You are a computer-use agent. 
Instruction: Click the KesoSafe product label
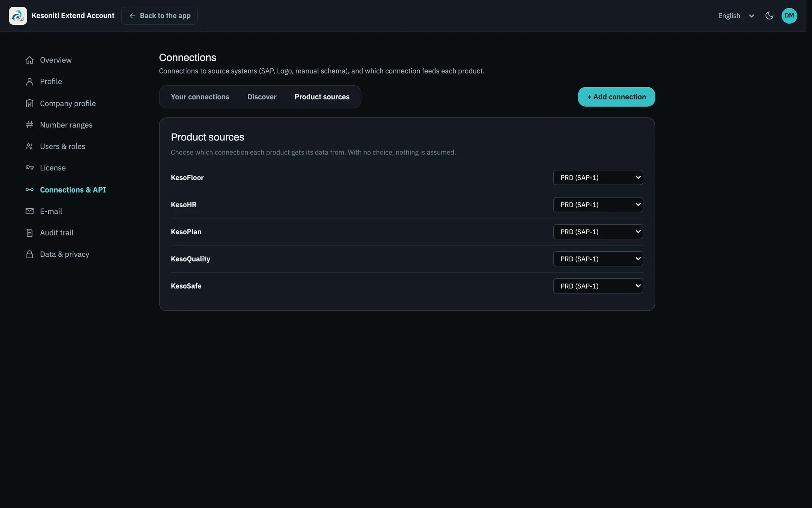[x=186, y=286]
